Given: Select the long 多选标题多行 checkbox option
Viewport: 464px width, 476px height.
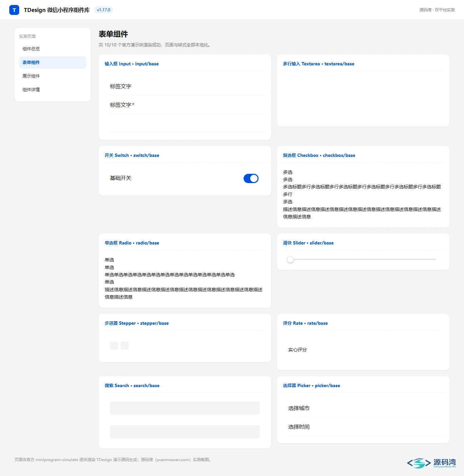Looking at the screenshot, I should pyautogui.click(x=362, y=190).
